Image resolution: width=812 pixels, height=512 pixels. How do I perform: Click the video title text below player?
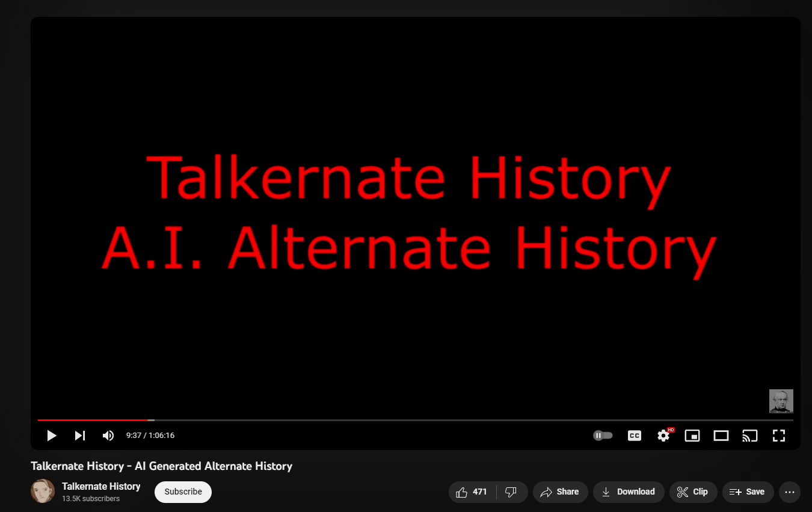pos(161,466)
